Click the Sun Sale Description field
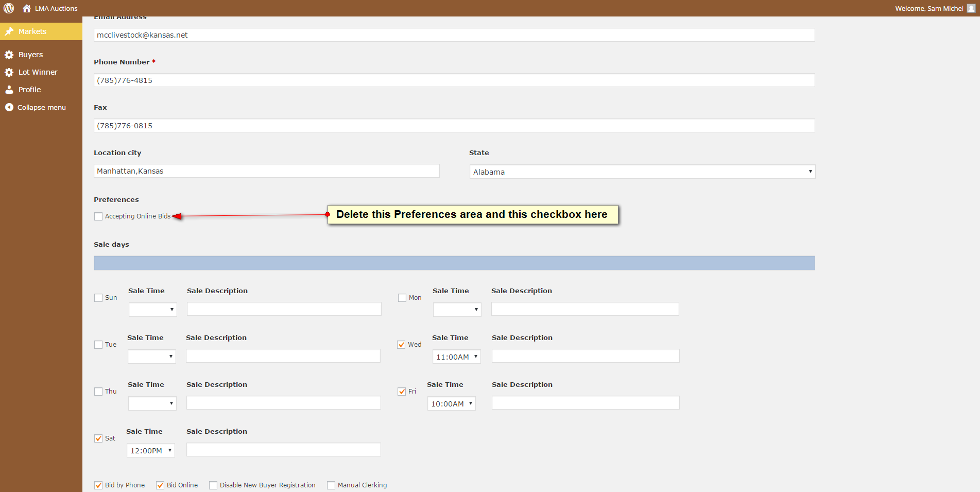 click(284, 309)
